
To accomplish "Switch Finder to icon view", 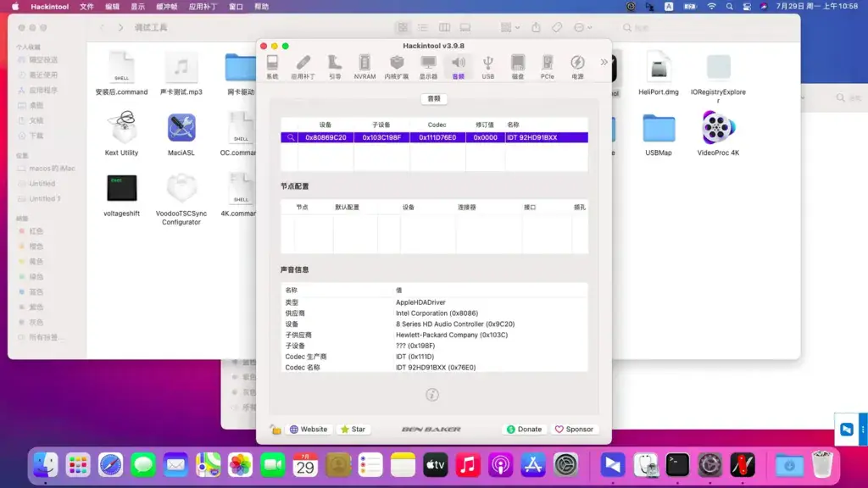I will (403, 28).
